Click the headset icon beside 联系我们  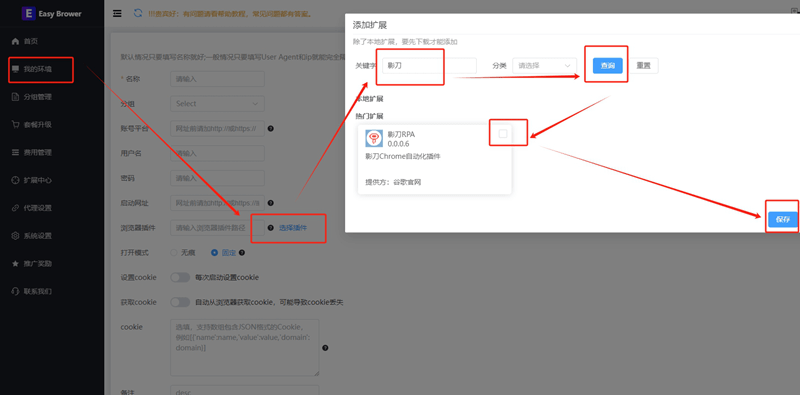15,291
